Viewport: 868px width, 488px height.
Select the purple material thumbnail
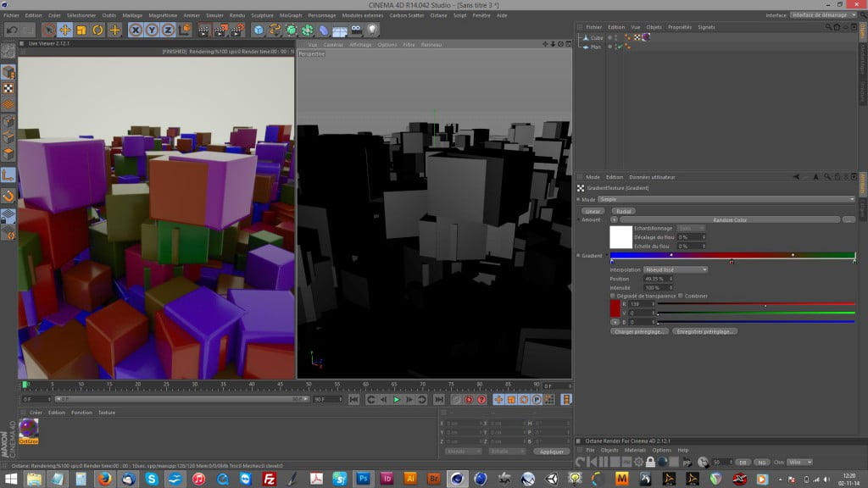pyautogui.click(x=29, y=429)
